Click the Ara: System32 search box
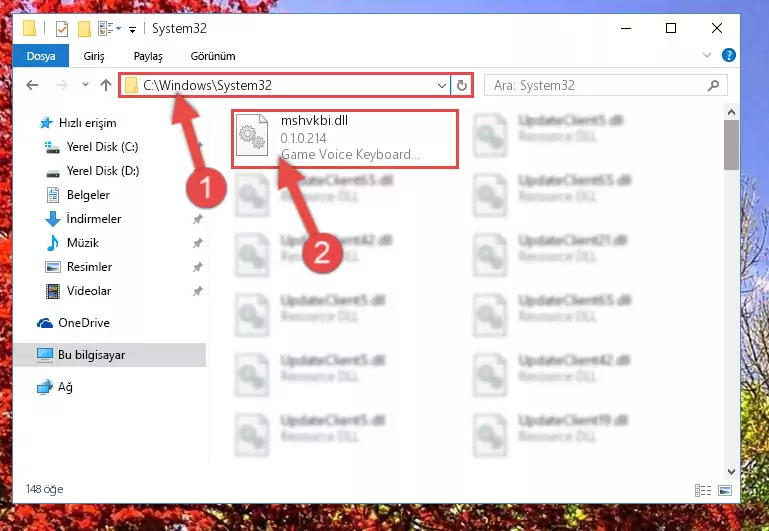Screen dimensions: 769x531 click(605, 85)
